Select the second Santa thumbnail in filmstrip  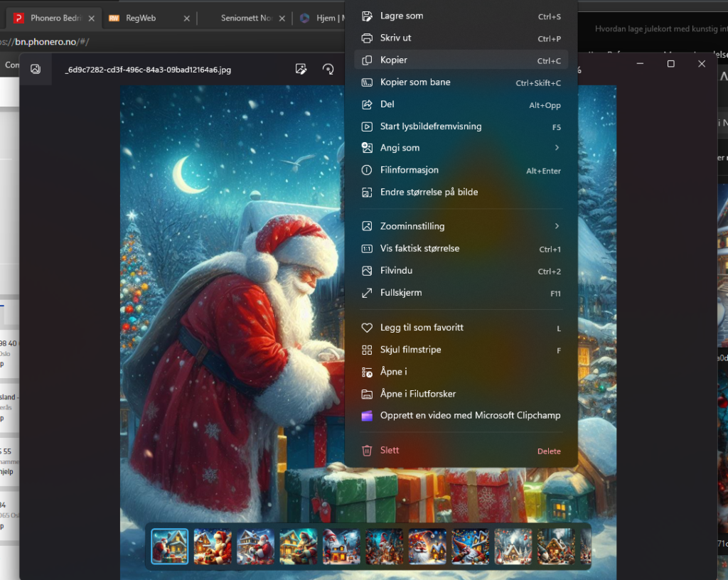(213, 547)
